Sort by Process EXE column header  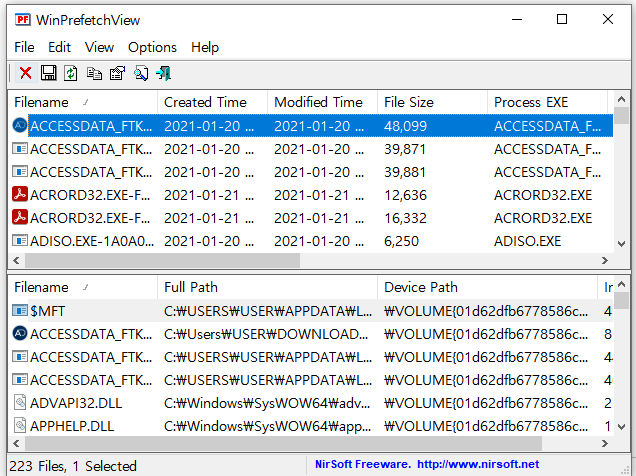tap(547, 102)
